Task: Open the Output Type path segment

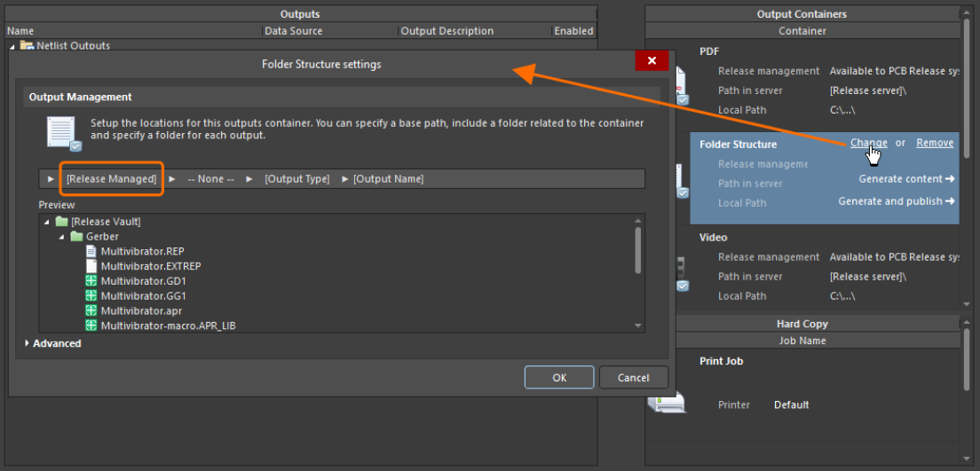Action: click(x=296, y=179)
